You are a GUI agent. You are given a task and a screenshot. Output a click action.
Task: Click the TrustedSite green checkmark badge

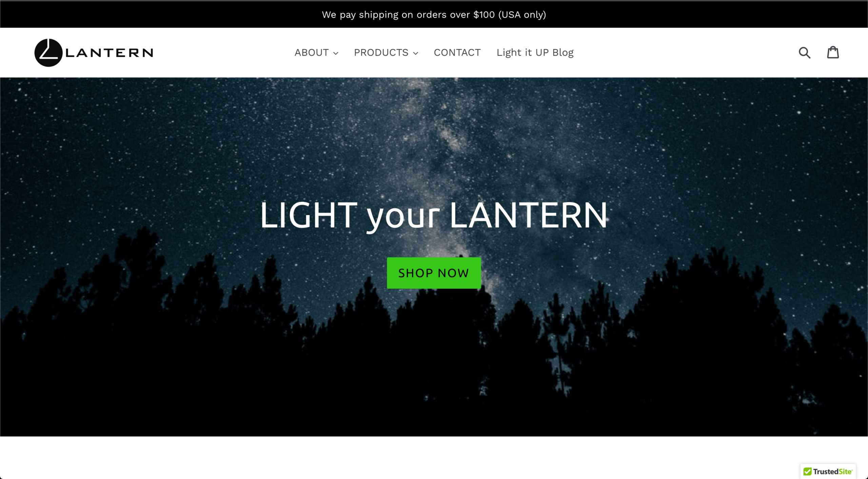[807, 471]
